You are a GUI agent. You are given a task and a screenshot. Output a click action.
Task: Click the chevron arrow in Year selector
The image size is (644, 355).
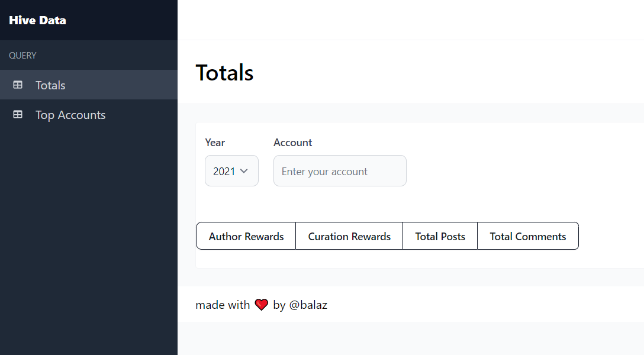tap(244, 171)
